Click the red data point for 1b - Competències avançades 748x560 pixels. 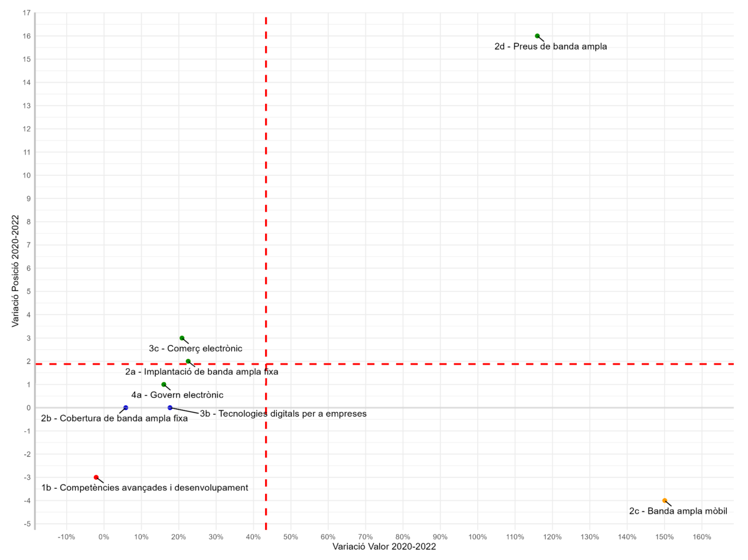pos(96,477)
